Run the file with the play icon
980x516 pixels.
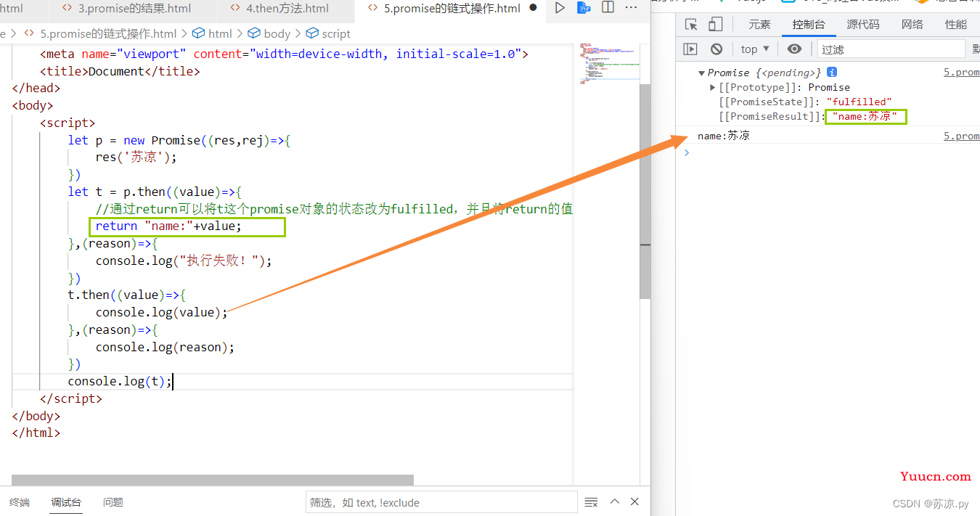pos(559,8)
